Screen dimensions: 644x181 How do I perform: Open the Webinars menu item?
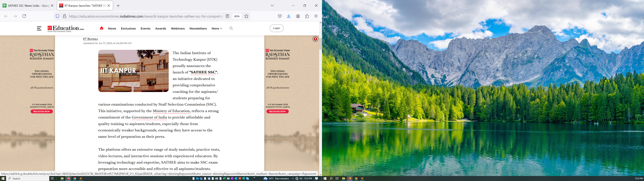(x=178, y=28)
